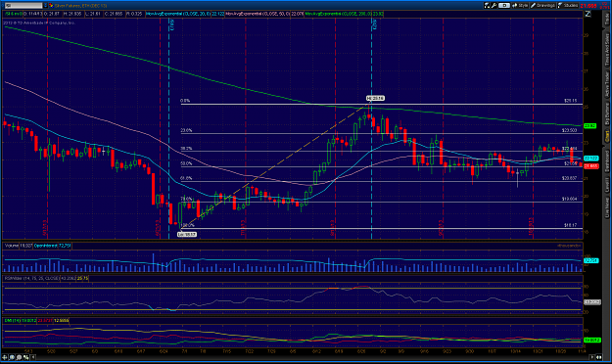The image size is (612, 364).
Task: Click the symbol entry field
Action: point(24,6)
